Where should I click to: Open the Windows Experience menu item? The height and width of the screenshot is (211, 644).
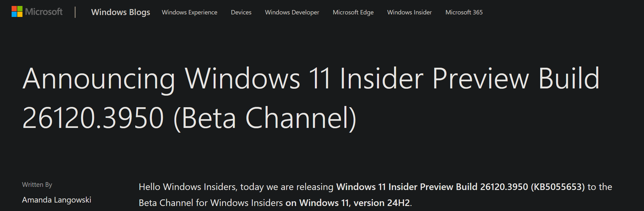pos(189,12)
